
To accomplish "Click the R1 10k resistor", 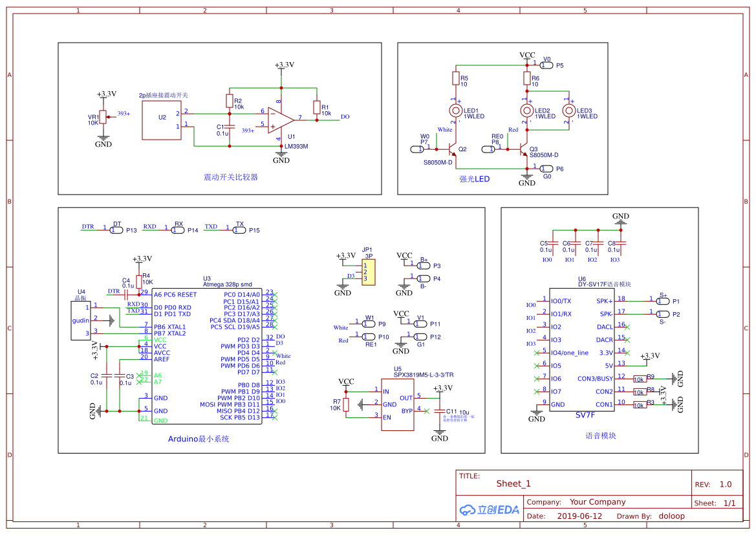I will pos(316,107).
